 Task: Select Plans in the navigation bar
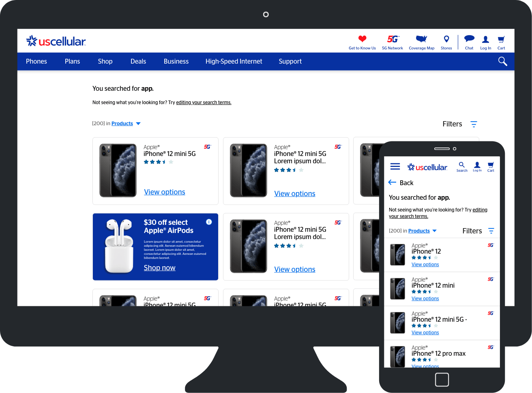coord(73,61)
